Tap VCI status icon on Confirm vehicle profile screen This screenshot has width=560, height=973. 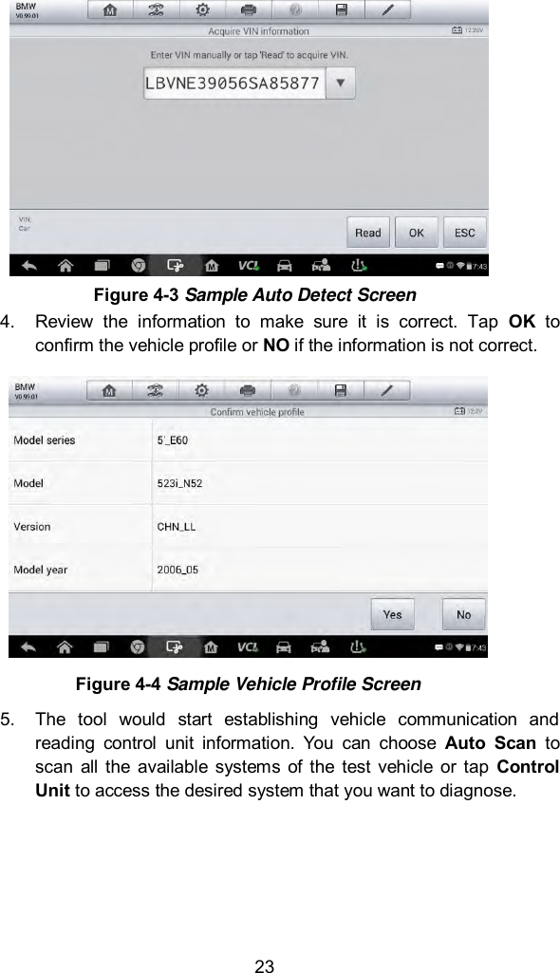[x=248, y=646]
